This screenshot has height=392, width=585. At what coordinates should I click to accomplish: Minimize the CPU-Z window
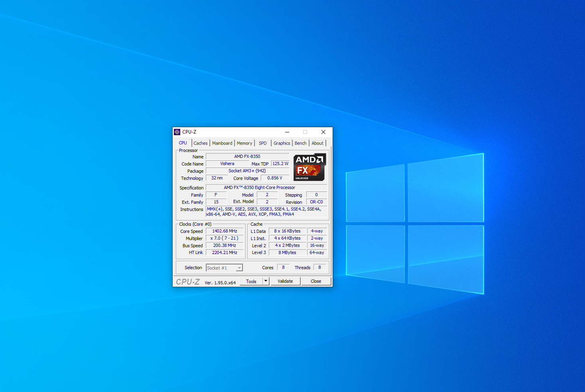[287, 132]
